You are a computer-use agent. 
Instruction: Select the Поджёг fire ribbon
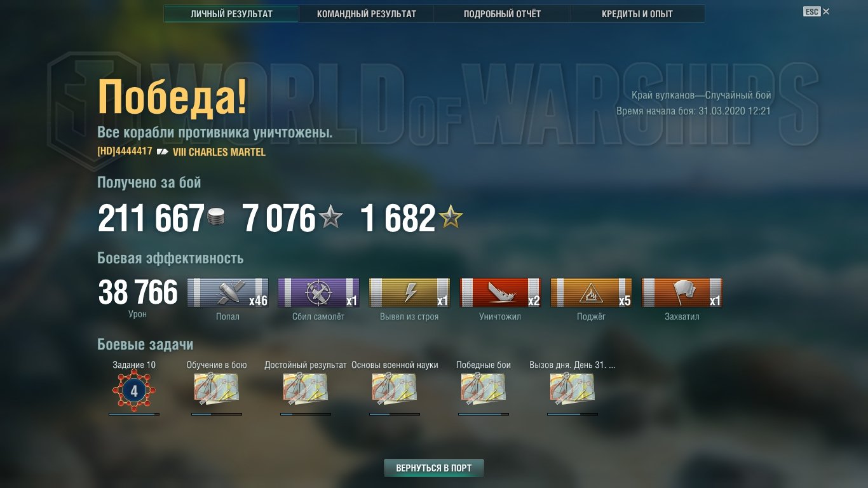tap(591, 293)
